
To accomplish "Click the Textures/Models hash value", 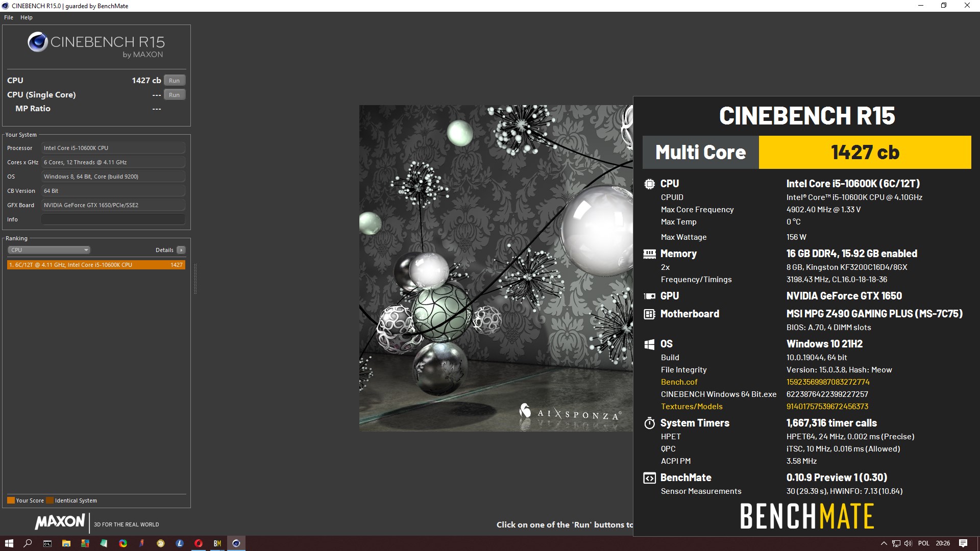I will click(x=827, y=407).
